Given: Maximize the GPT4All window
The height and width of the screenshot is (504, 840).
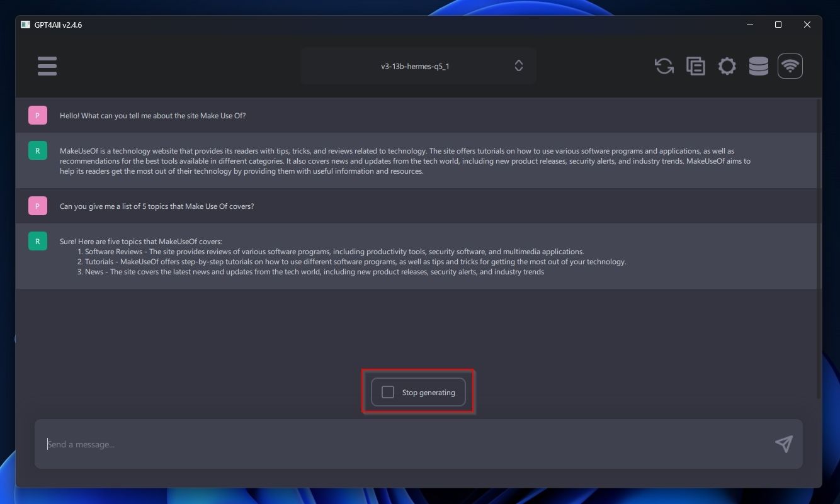Looking at the screenshot, I should pos(778,25).
